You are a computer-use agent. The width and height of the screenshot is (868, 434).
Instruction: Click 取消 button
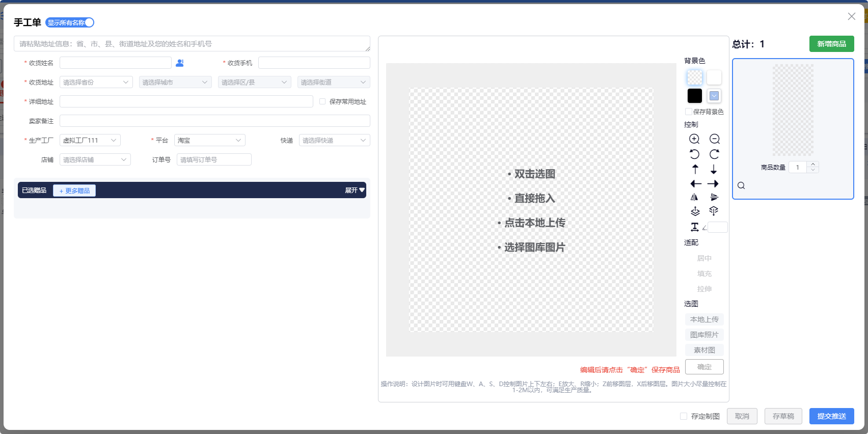click(742, 416)
